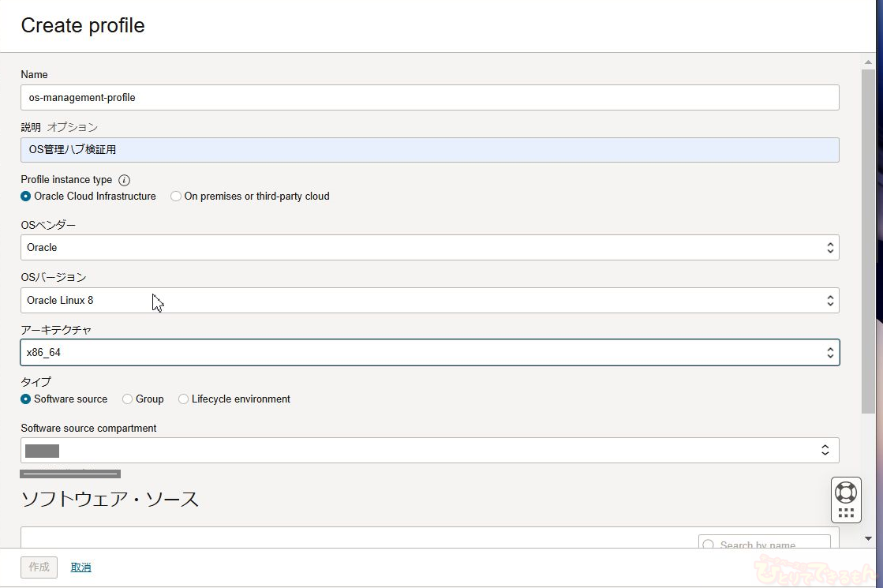Click the scrollbar up arrow

point(868,62)
